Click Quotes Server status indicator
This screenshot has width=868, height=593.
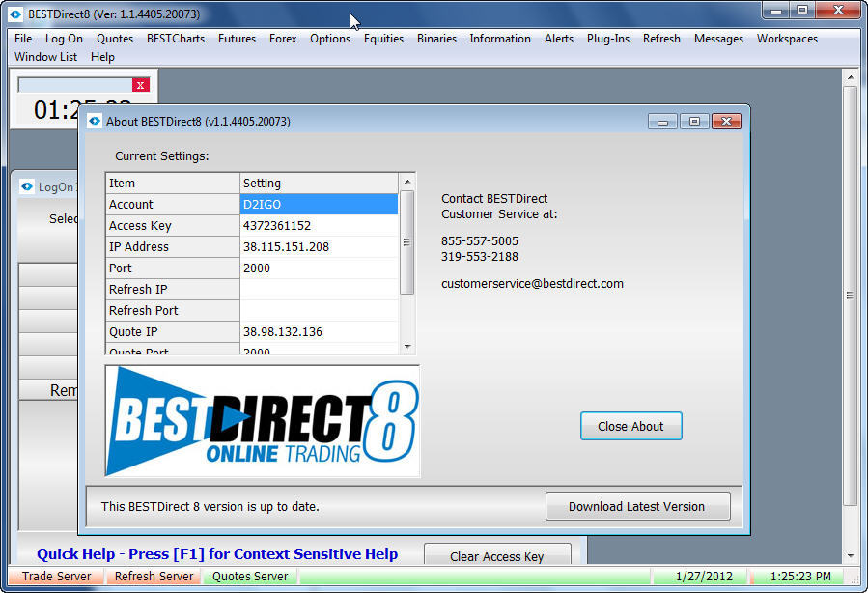tap(250, 577)
